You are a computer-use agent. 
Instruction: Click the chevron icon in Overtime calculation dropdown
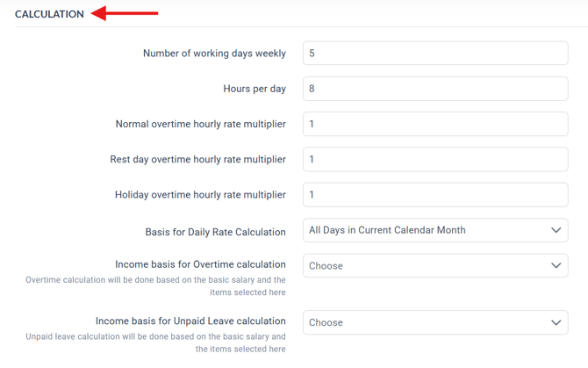(x=556, y=265)
